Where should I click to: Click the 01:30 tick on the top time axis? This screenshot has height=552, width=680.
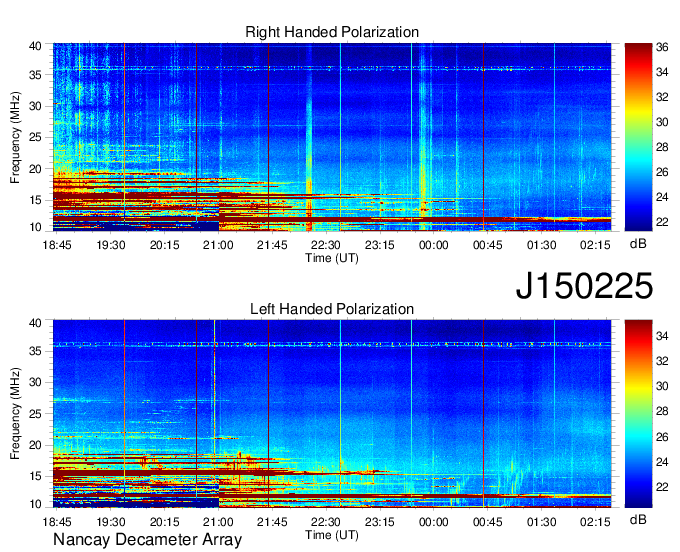541,245
